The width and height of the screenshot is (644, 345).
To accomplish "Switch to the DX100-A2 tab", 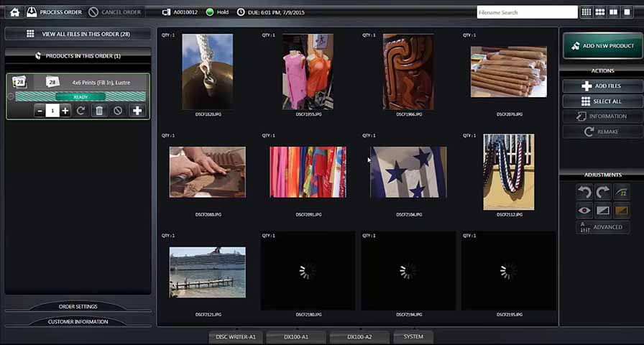I will pos(359,337).
